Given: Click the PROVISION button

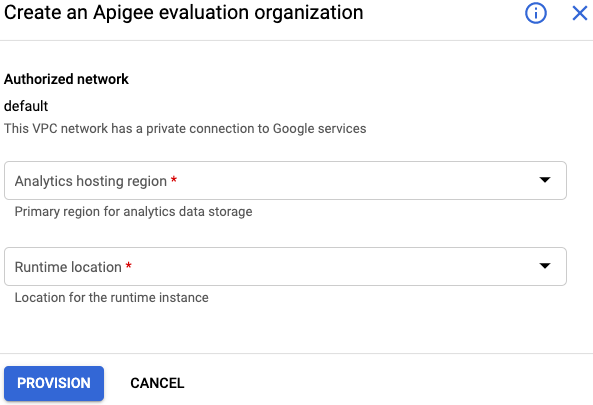Looking at the screenshot, I should coord(54,383).
